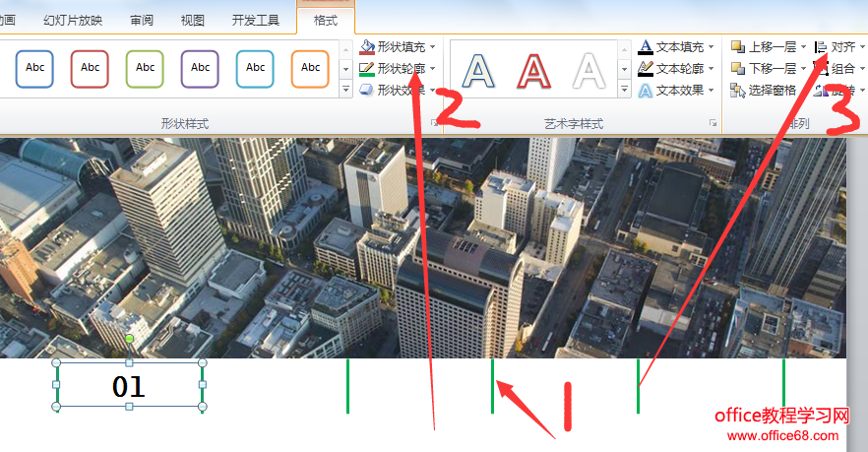Click the 形状效果 icon
868x452 pixels.
pos(366,90)
